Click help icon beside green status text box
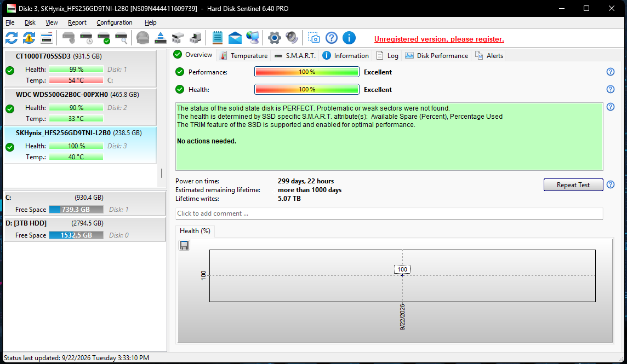 610,107
